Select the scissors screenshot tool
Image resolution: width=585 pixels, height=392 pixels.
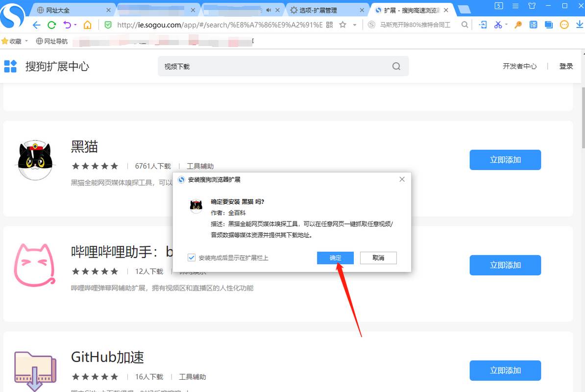[498, 25]
